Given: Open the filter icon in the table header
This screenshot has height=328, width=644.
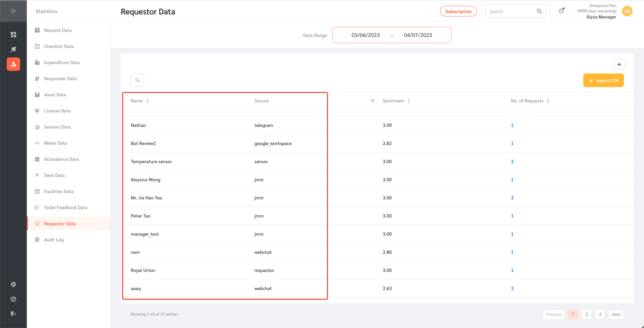Looking at the screenshot, I should 373,101.
